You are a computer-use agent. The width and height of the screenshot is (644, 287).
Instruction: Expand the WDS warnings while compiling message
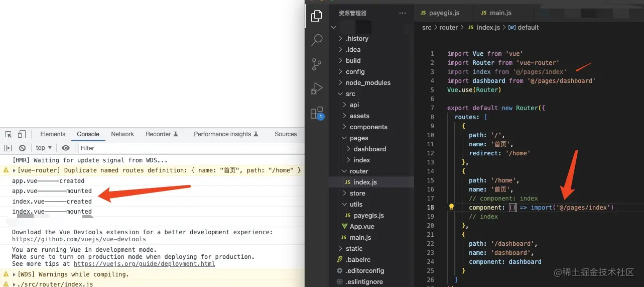pos(14,274)
